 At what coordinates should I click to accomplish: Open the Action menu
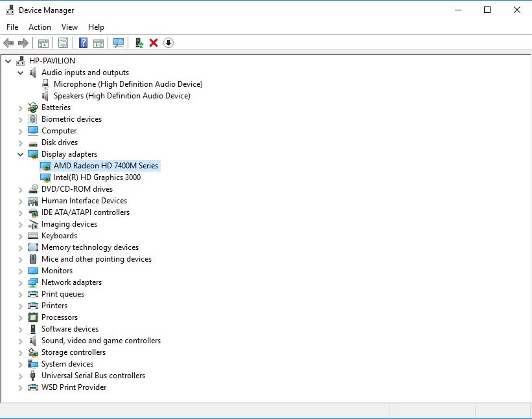click(40, 27)
